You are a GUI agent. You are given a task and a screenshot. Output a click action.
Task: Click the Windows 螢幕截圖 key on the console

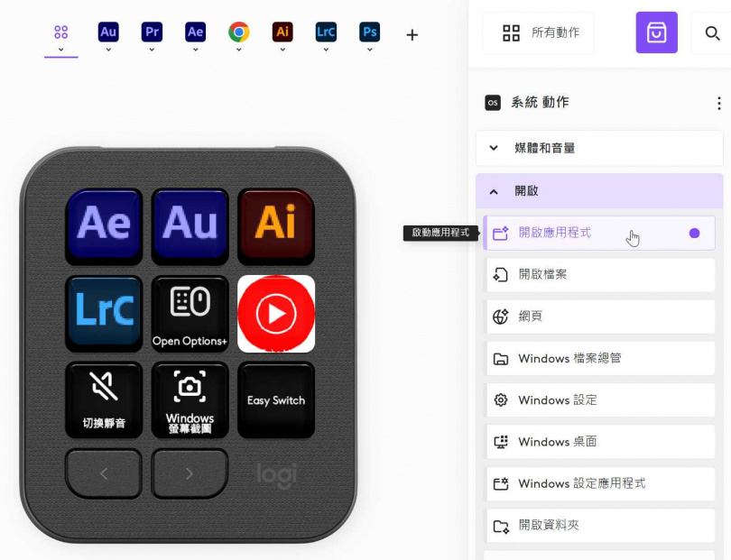[x=190, y=399]
